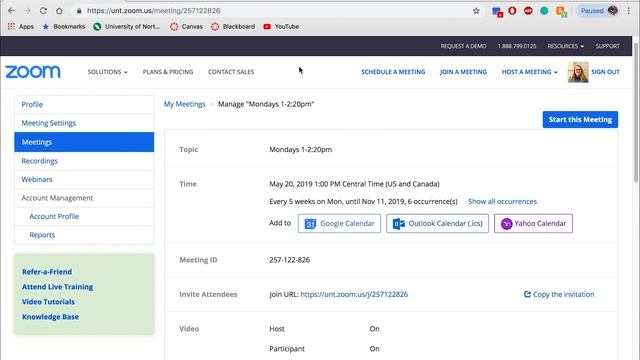Click the orange extension icon

coord(562,12)
